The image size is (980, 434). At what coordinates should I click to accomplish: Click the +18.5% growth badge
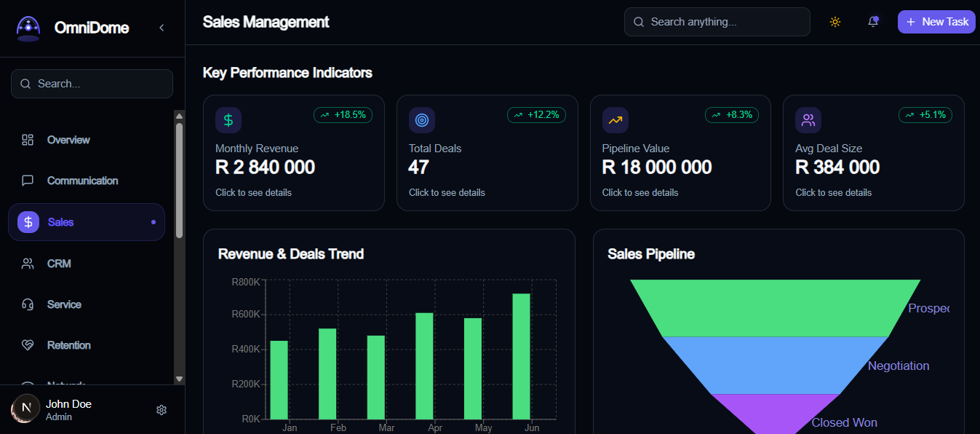(x=343, y=115)
